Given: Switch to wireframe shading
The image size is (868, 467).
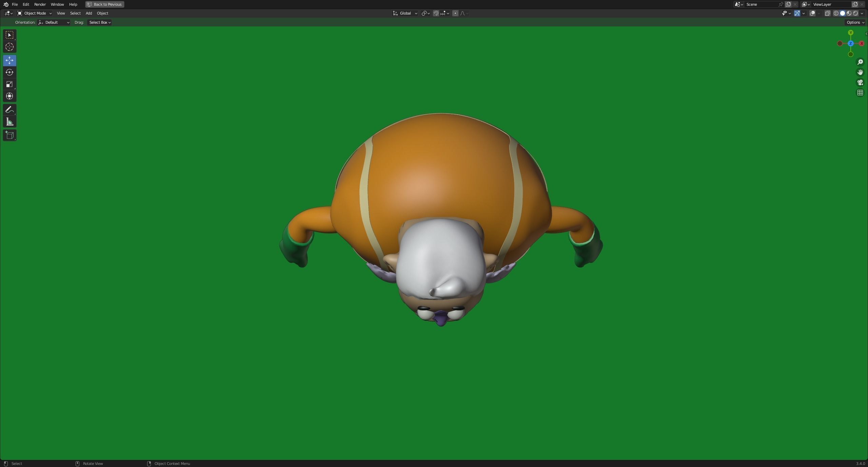Looking at the screenshot, I should (836, 13).
